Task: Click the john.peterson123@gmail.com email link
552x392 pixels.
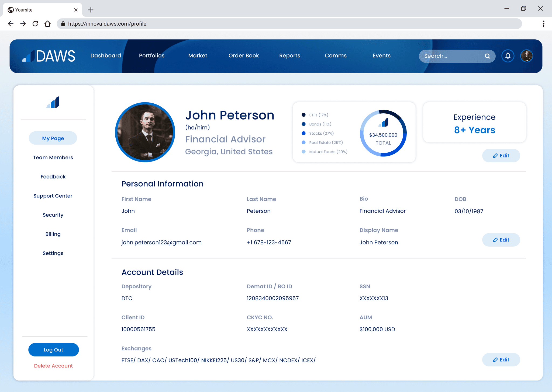Action: [x=161, y=242]
